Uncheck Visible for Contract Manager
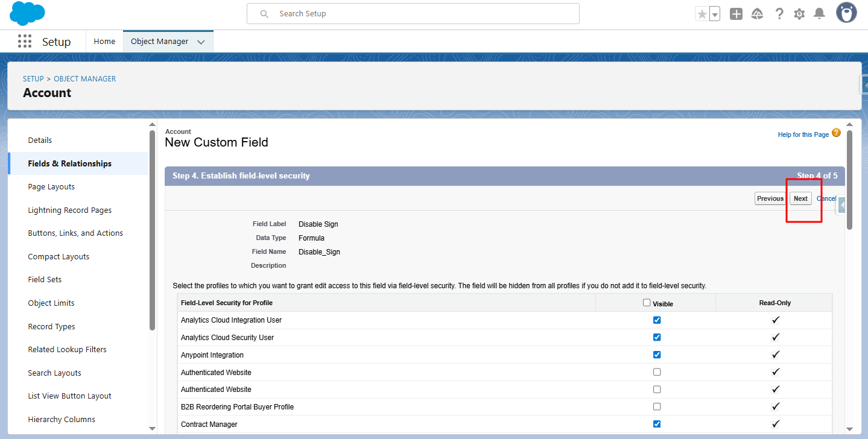Image resolution: width=868 pixels, height=439 pixels. pyautogui.click(x=657, y=425)
